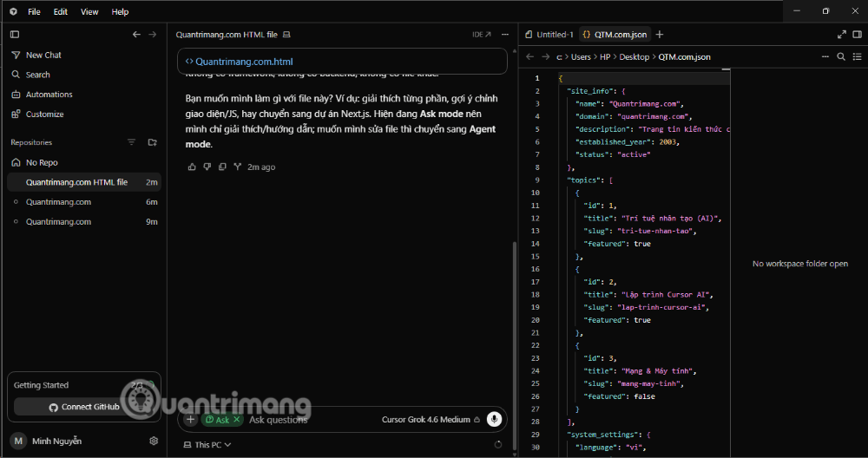Toggle the right side panel layout
This screenshot has width=868, height=458.
[858, 35]
